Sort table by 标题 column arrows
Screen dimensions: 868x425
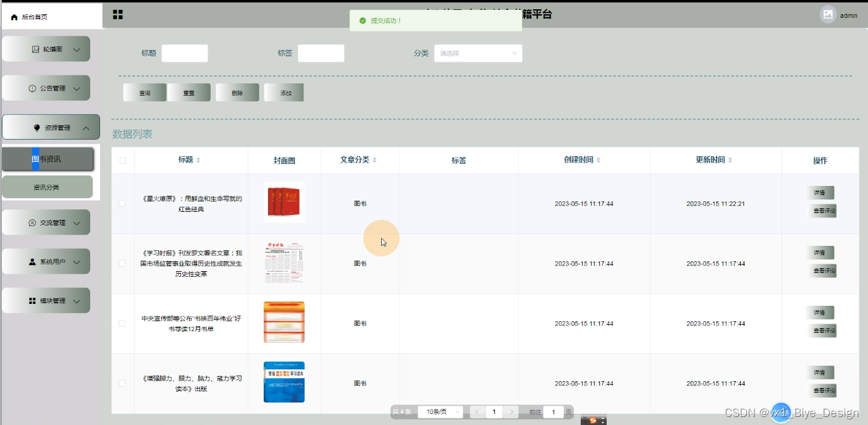198,160
